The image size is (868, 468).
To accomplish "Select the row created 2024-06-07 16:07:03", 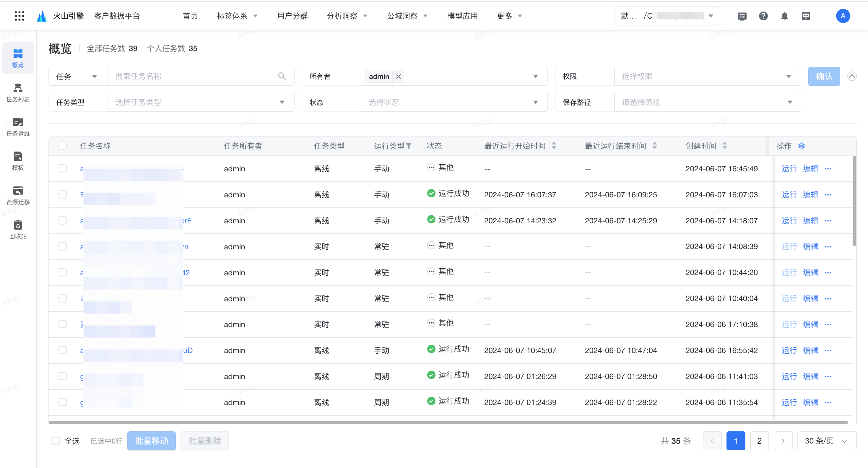I will [x=63, y=194].
